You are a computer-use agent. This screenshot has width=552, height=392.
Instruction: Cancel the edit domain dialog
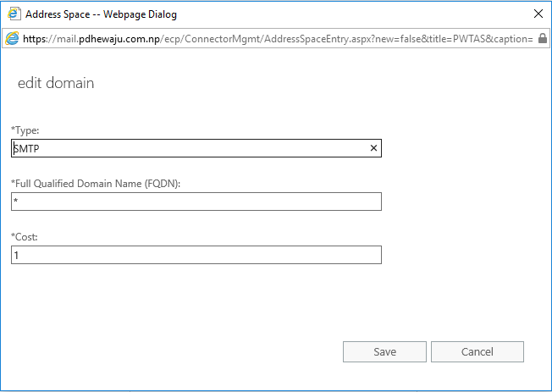(477, 351)
